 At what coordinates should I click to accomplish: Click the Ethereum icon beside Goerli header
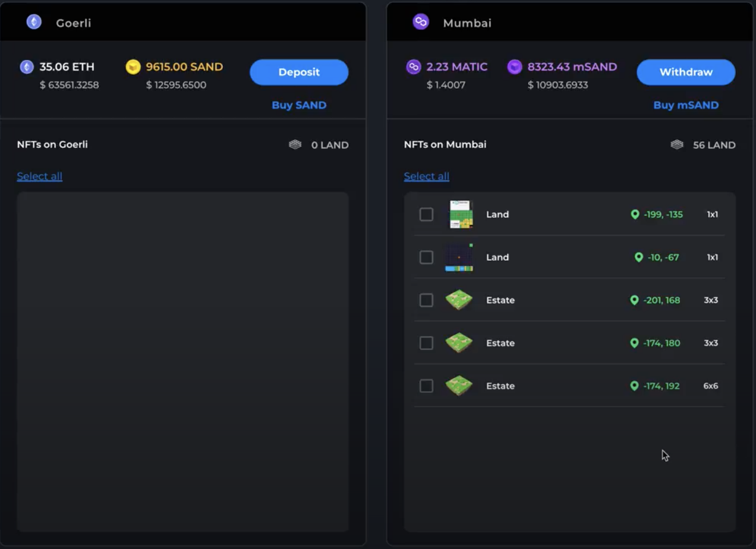(34, 23)
